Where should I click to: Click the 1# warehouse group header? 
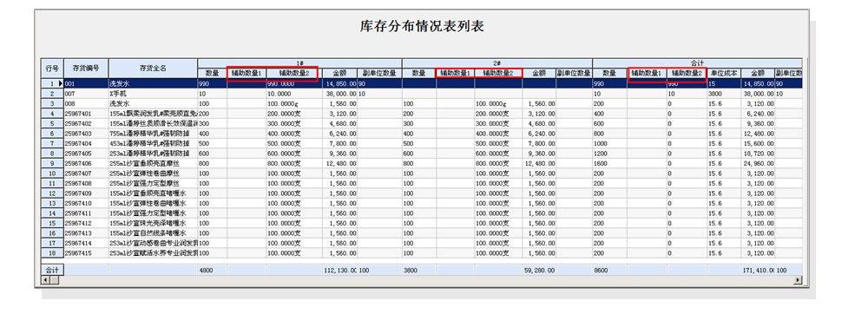(x=299, y=63)
